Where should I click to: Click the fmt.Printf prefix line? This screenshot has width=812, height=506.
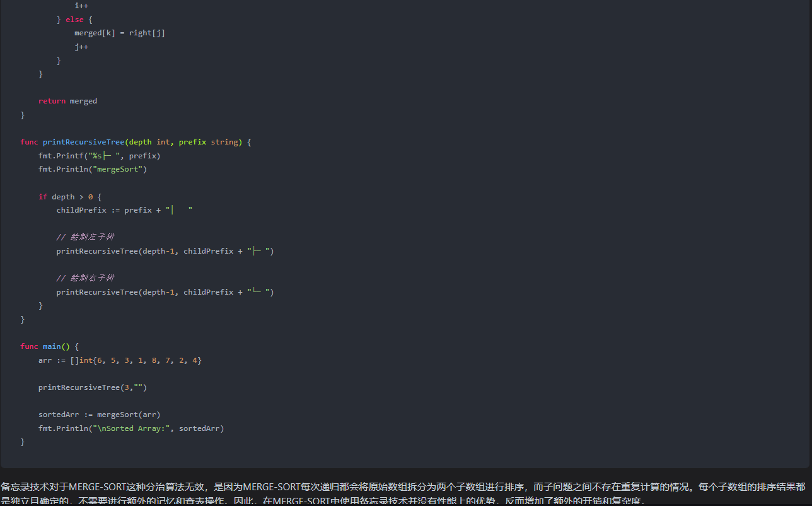[x=100, y=156]
